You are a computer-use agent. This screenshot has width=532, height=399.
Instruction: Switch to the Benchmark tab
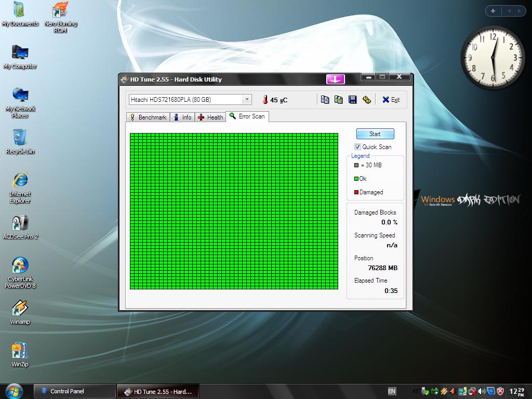(x=148, y=117)
